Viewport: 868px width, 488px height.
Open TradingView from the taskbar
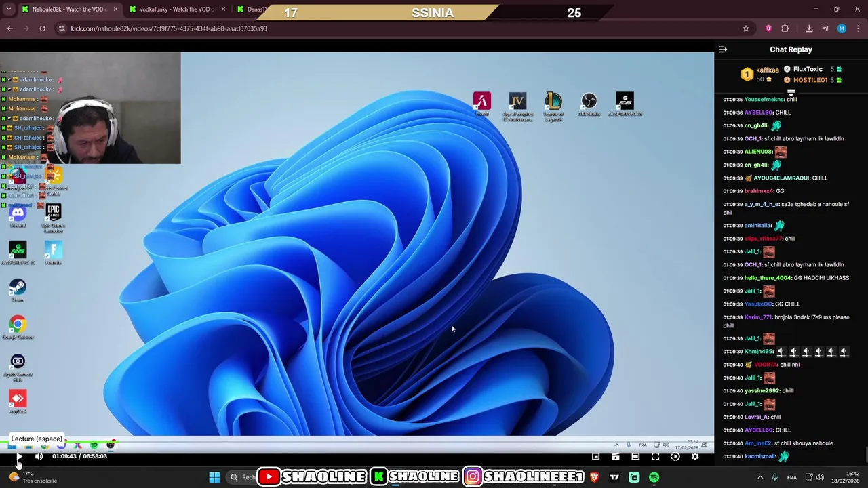tap(614, 477)
